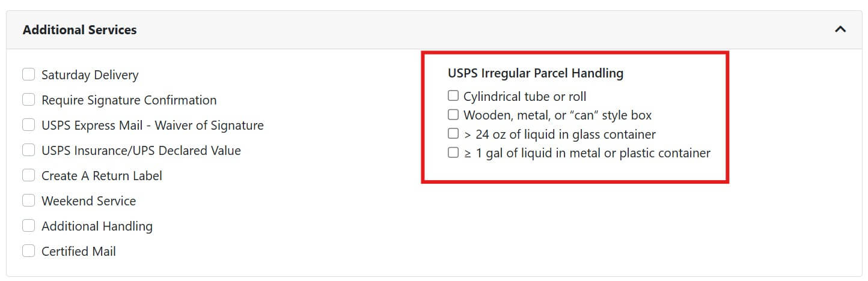The image size is (868, 281).
Task: Check > 24 oz liquid in glass checkbox
Action: click(x=453, y=134)
